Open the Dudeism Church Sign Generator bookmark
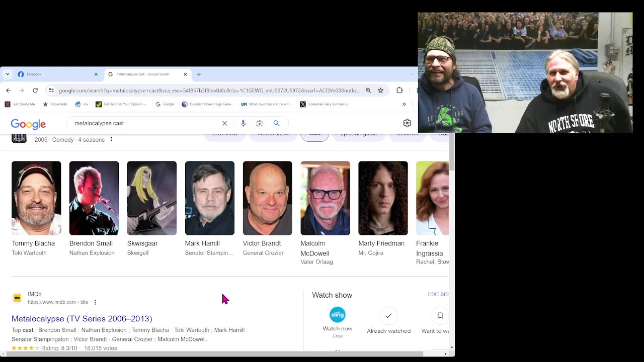 click(x=207, y=104)
